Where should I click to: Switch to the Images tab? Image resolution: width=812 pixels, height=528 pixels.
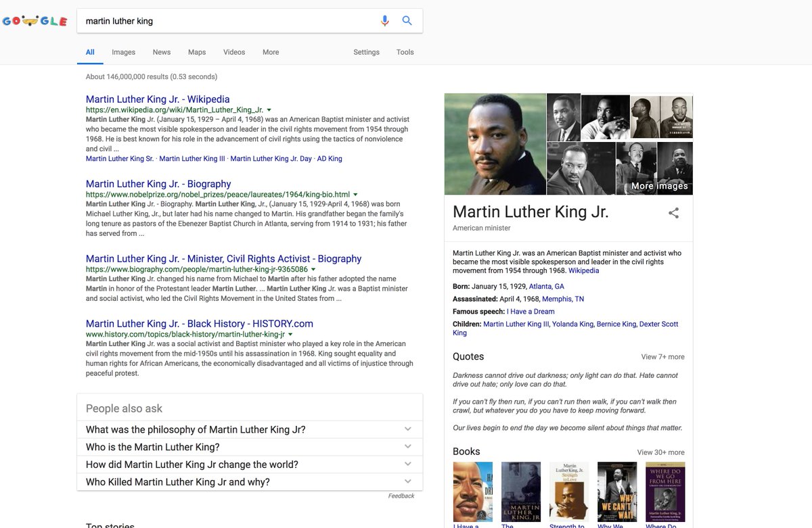pos(123,52)
